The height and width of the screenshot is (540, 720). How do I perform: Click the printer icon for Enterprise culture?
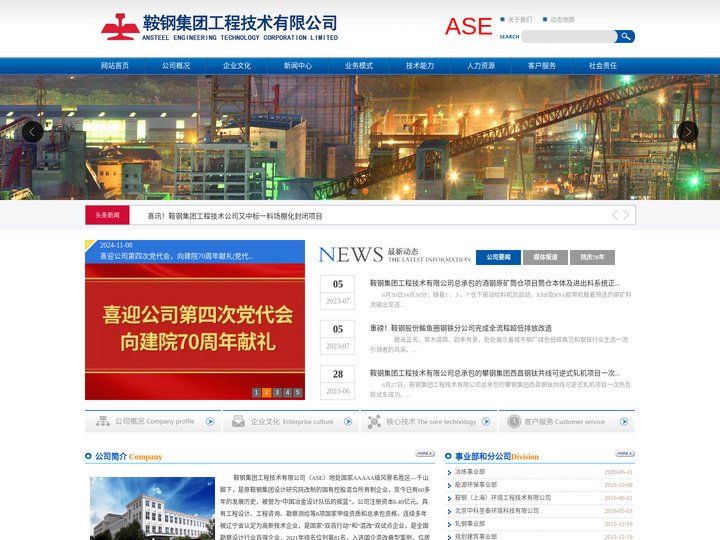pyautogui.click(x=238, y=421)
